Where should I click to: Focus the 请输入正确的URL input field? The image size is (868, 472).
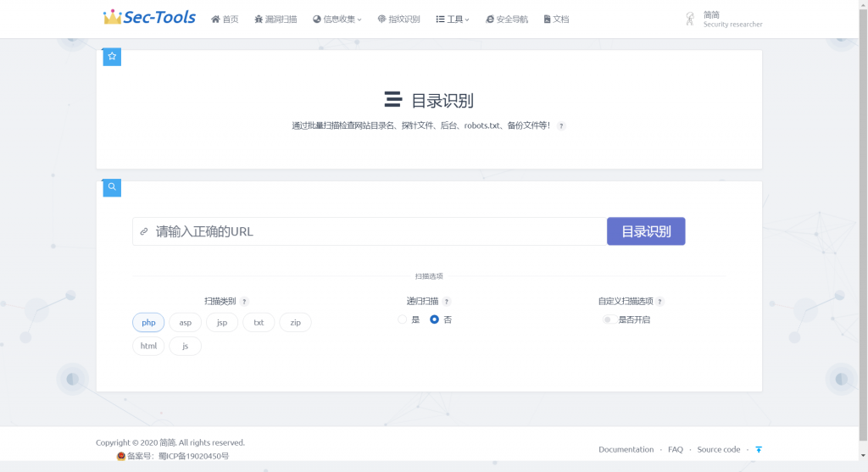tap(370, 231)
